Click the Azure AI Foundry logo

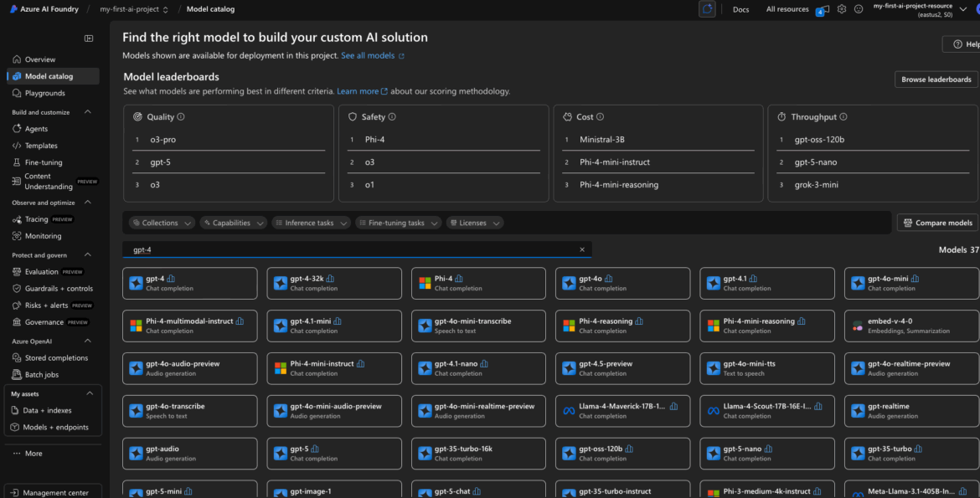coord(13,9)
